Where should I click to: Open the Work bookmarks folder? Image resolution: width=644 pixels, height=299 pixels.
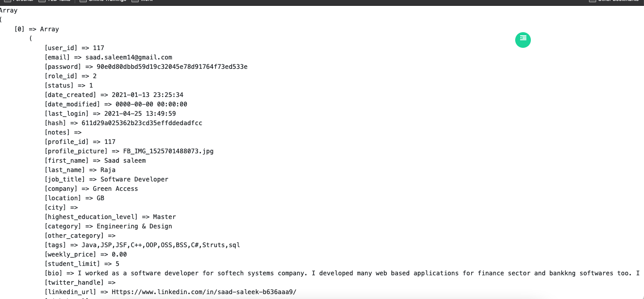[142, 1]
